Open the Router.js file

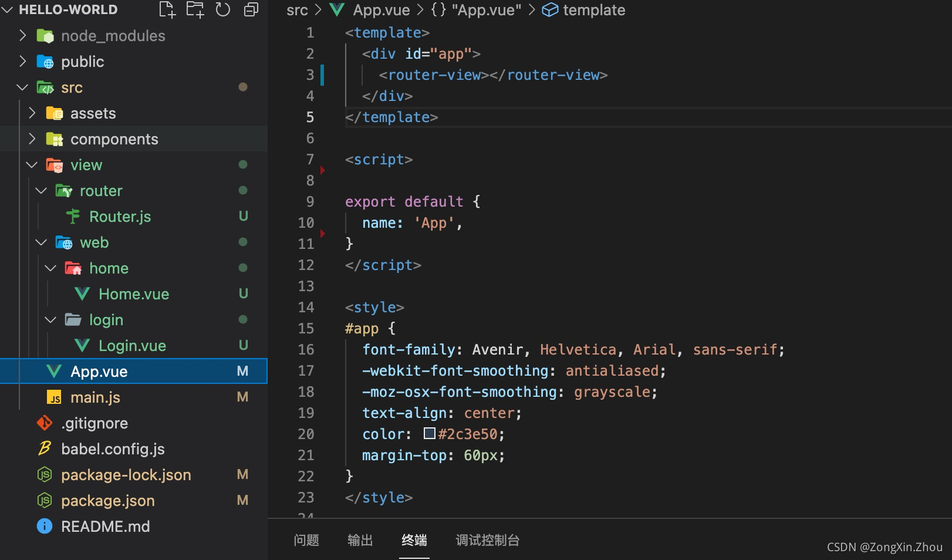[120, 217]
